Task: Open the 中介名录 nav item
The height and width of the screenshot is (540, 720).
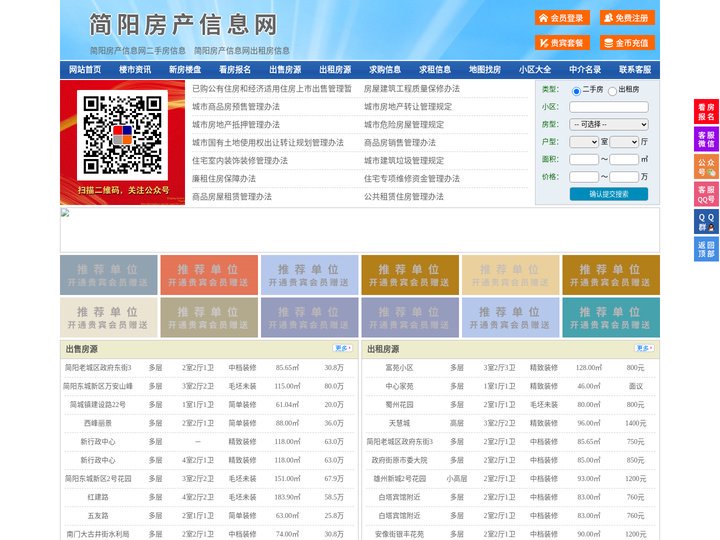Action: click(x=585, y=70)
